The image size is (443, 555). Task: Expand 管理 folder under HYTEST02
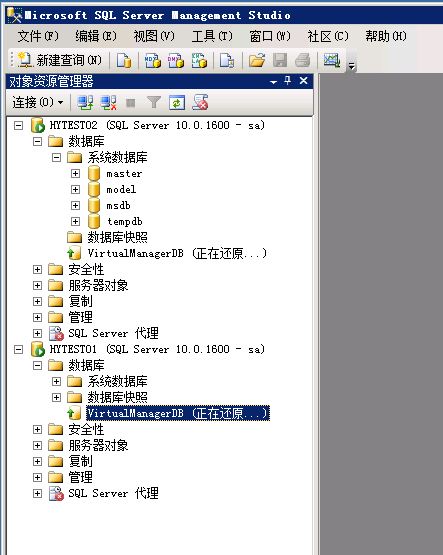(37, 317)
